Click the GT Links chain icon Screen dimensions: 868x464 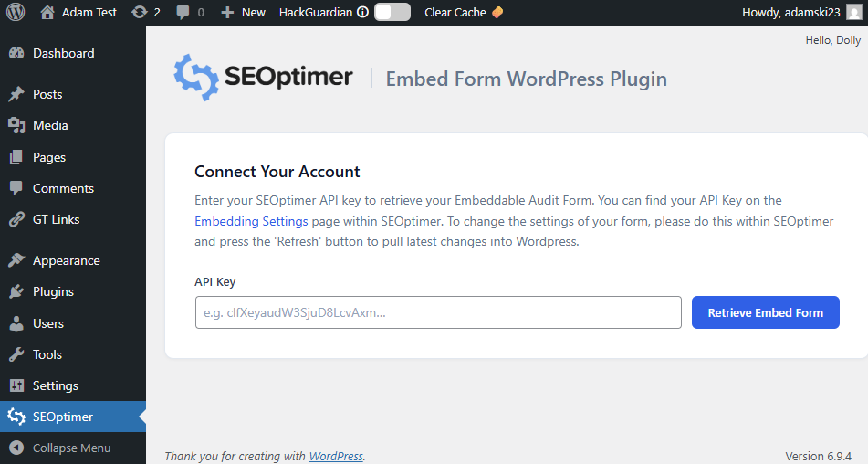tap(16, 219)
